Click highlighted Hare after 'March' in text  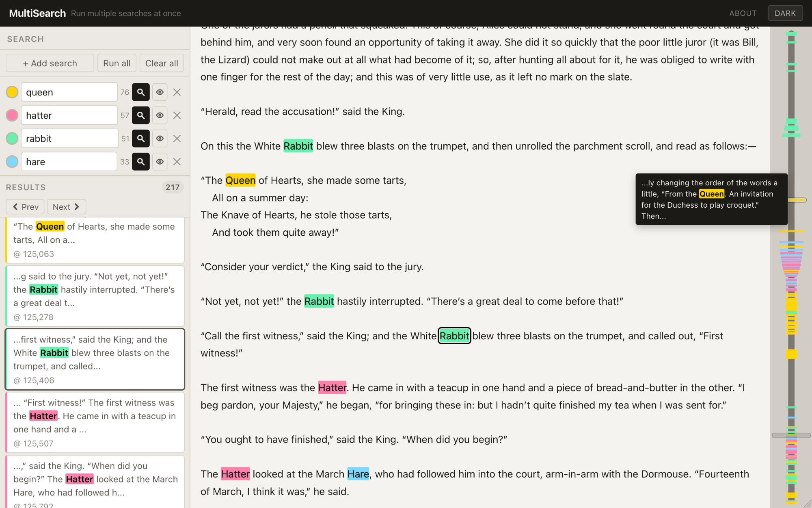coord(358,474)
